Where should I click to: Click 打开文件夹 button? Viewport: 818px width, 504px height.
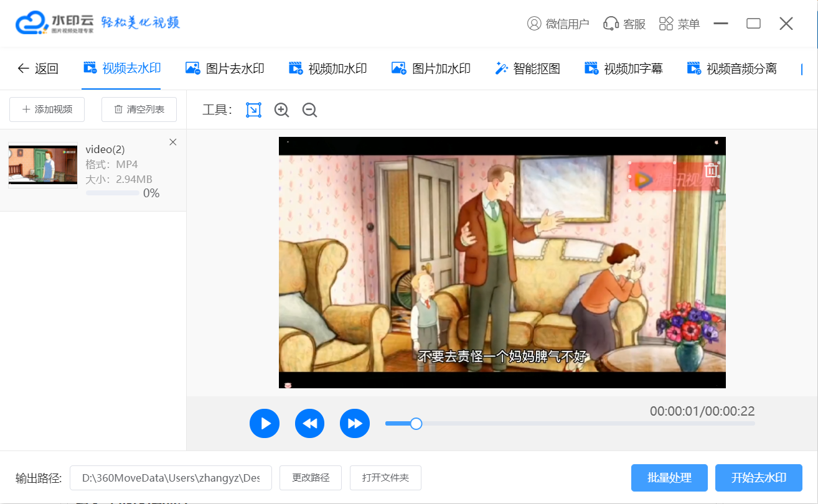pyautogui.click(x=385, y=478)
